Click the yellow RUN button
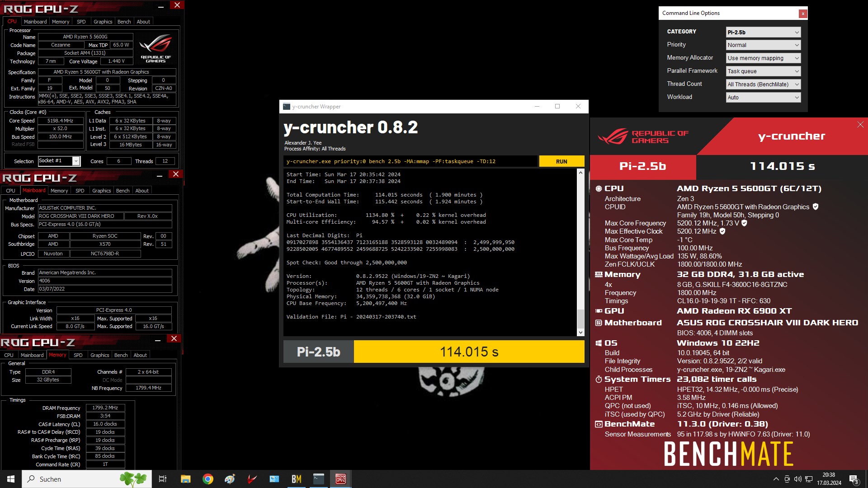Image resolution: width=868 pixels, height=488 pixels. click(561, 161)
